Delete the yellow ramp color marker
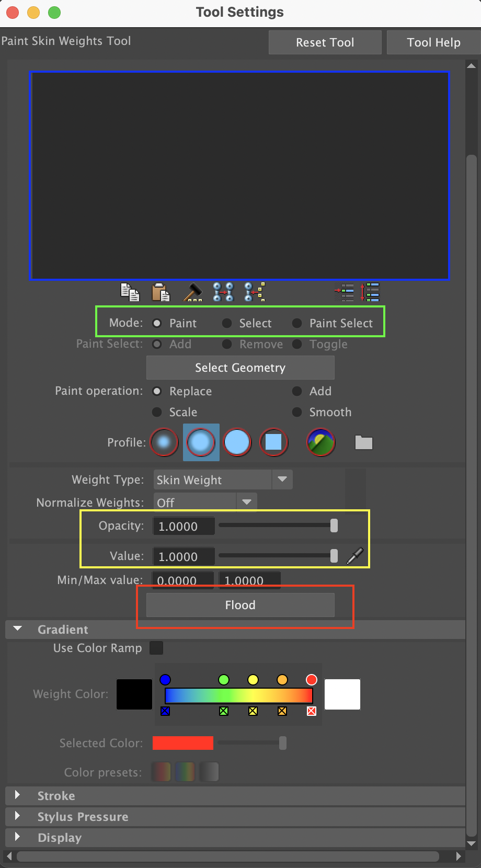 point(253,711)
